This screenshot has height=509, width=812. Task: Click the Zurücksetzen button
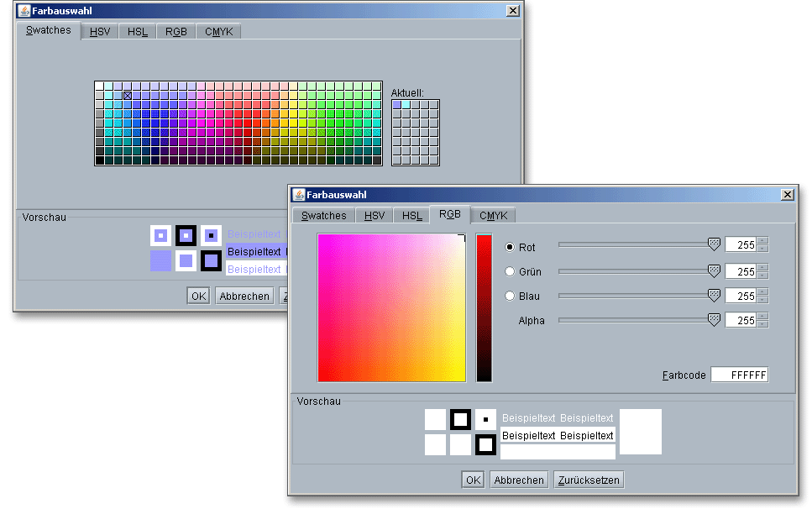[x=589, y=480]
